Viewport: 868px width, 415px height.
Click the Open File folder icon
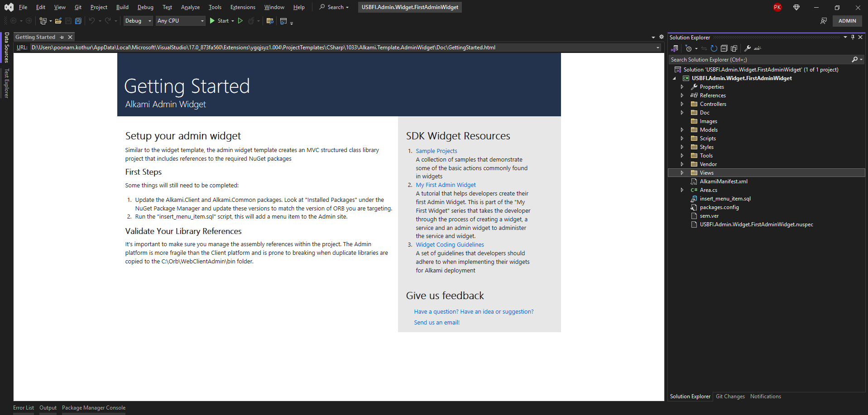click(58, 21)
